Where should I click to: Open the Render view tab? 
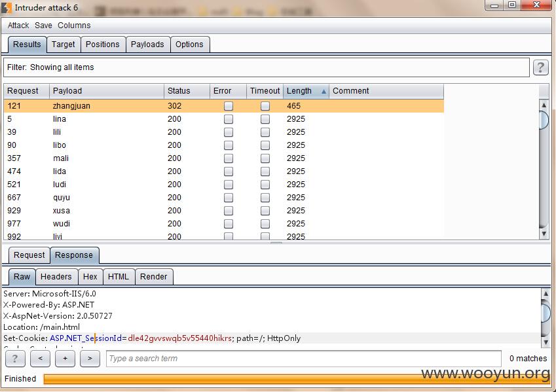[153, 277]
